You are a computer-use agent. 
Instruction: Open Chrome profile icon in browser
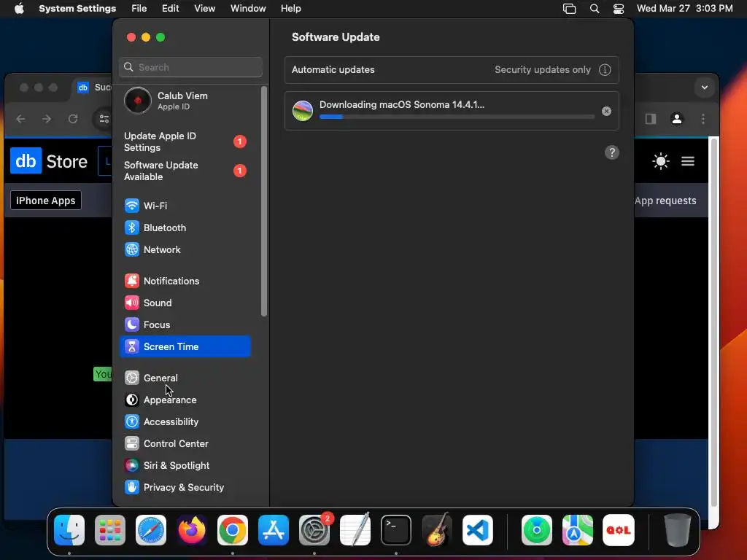coord(676,119)
